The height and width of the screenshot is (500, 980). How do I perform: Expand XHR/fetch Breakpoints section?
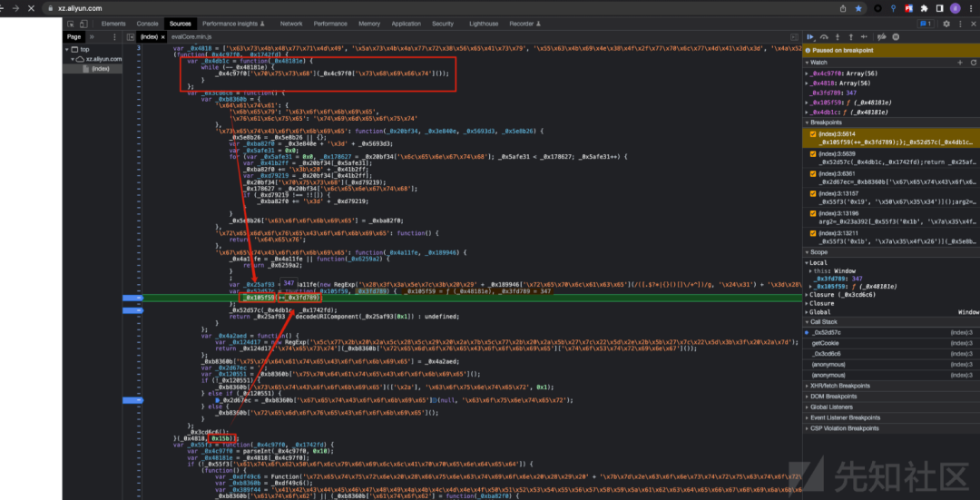[891, 386]
